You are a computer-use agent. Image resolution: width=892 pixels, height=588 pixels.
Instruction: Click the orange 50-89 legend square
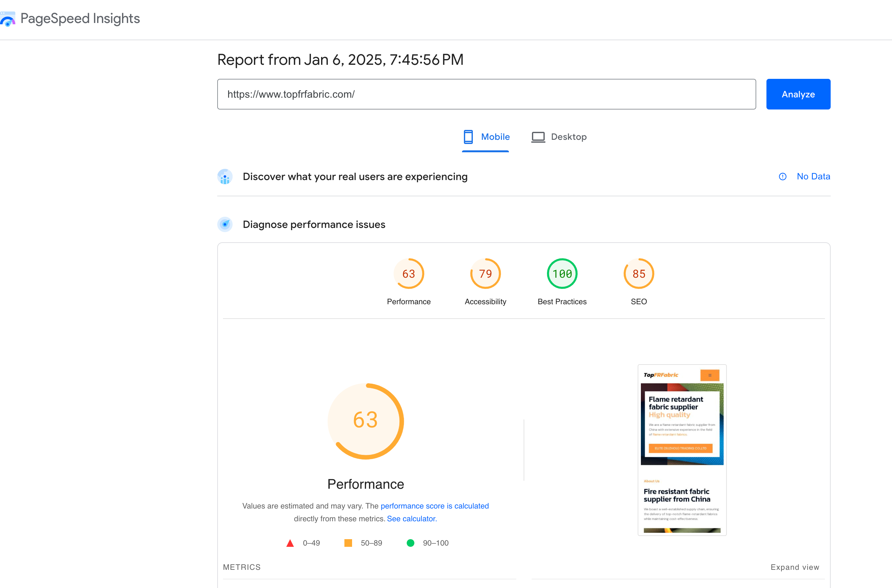click(x=348, y=543)
